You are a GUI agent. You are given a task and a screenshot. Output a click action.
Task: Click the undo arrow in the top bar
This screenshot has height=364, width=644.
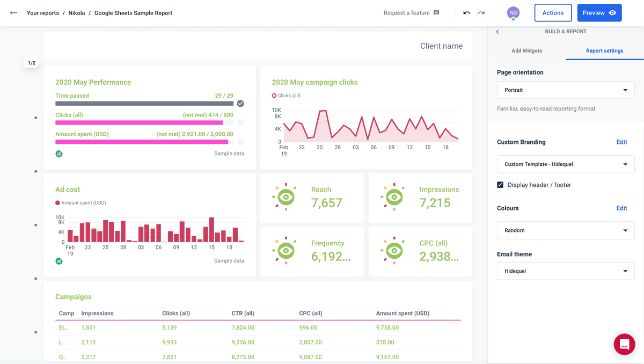pyautogui.click(x=466, y=12)
